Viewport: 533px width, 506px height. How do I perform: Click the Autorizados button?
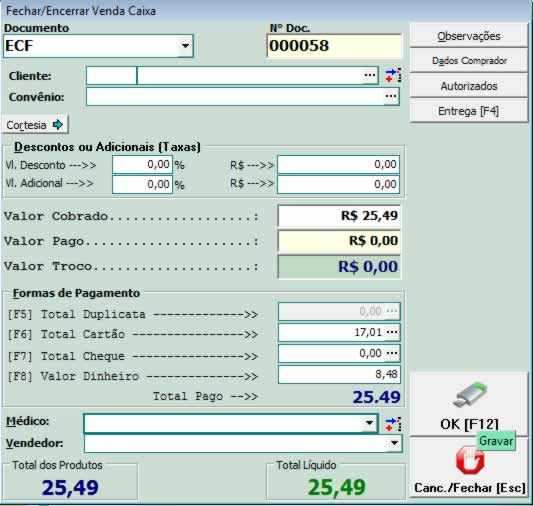[x=469, y=86]
